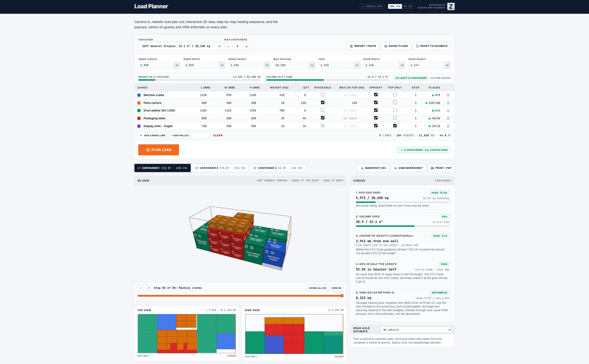The width and height of the screenshot is (589, 364).
Task: Click the loading step slider handle
Action: (342, 296)
